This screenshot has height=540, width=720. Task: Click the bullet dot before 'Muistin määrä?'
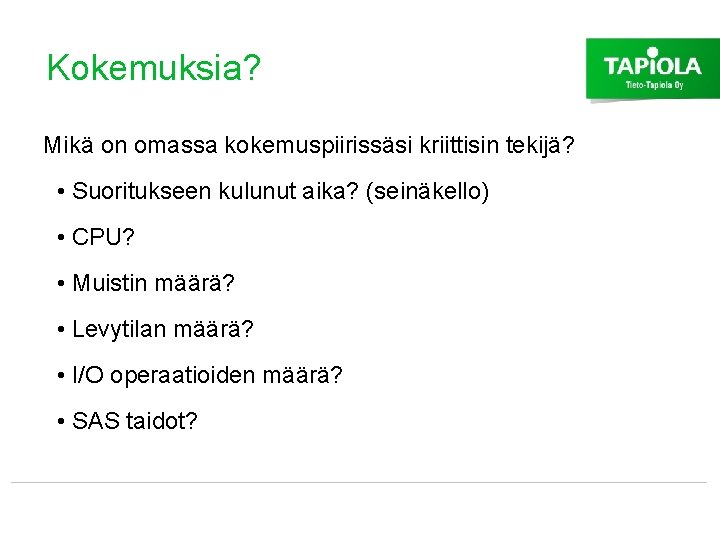point(62,285)
